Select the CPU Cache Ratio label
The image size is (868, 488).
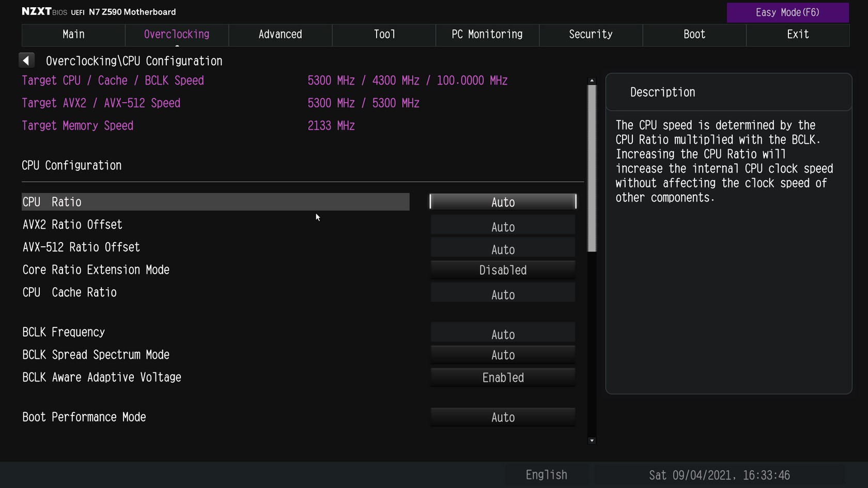tap(70, 292)
